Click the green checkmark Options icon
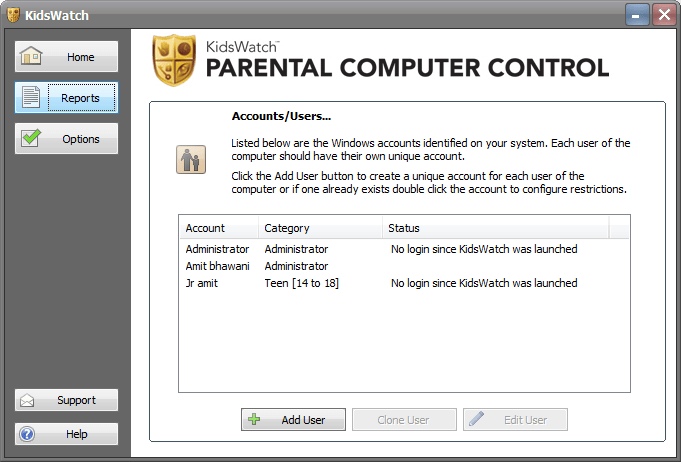The width and height of the screenshot is (681, 462). (31, 138)
